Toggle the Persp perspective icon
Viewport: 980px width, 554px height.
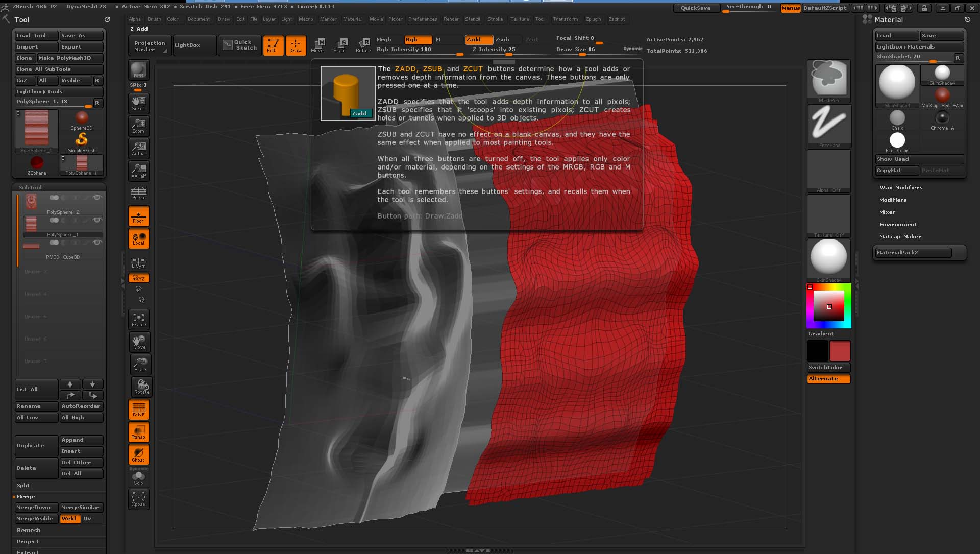(x=138, y=192)
